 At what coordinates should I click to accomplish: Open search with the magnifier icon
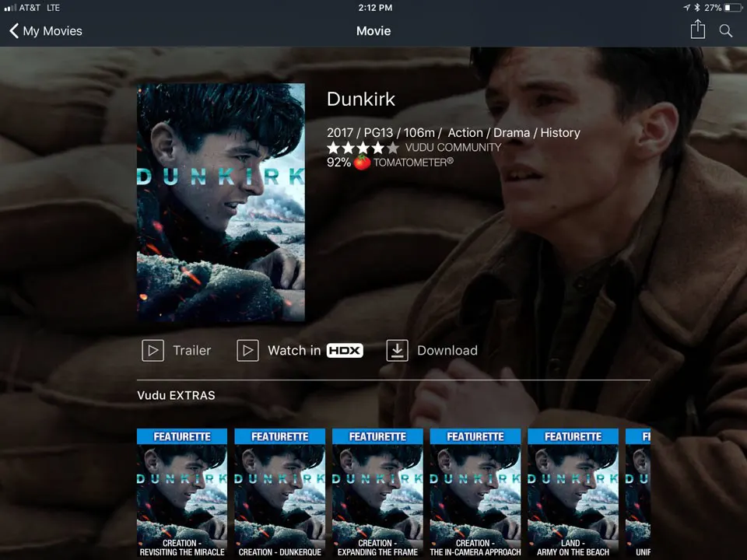(x=725, y=31)
